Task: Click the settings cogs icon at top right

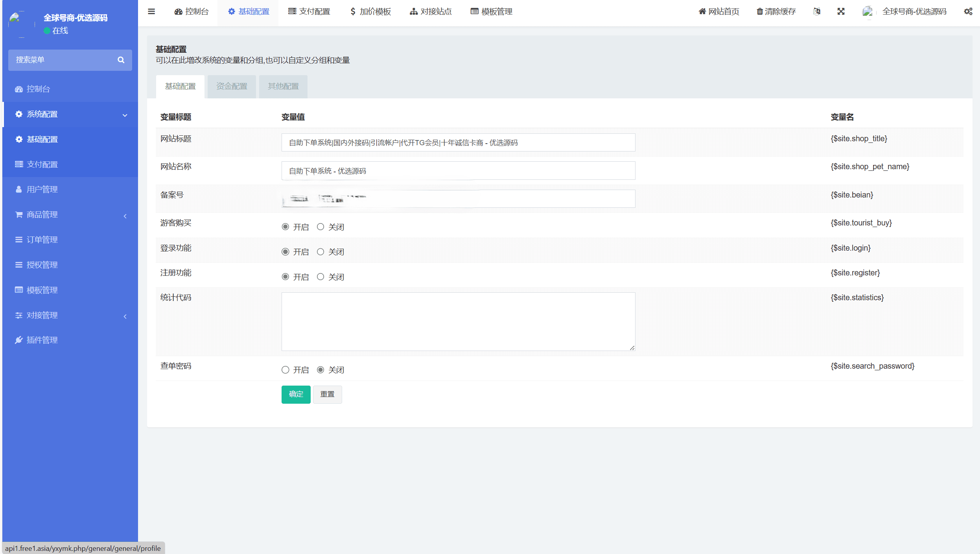Action: (968, 11)
